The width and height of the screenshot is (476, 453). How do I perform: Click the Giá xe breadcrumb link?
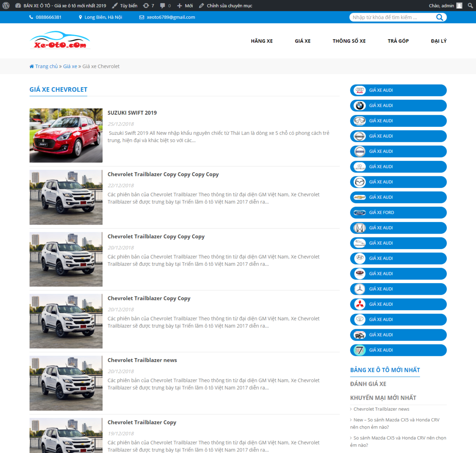pos(70,66)
